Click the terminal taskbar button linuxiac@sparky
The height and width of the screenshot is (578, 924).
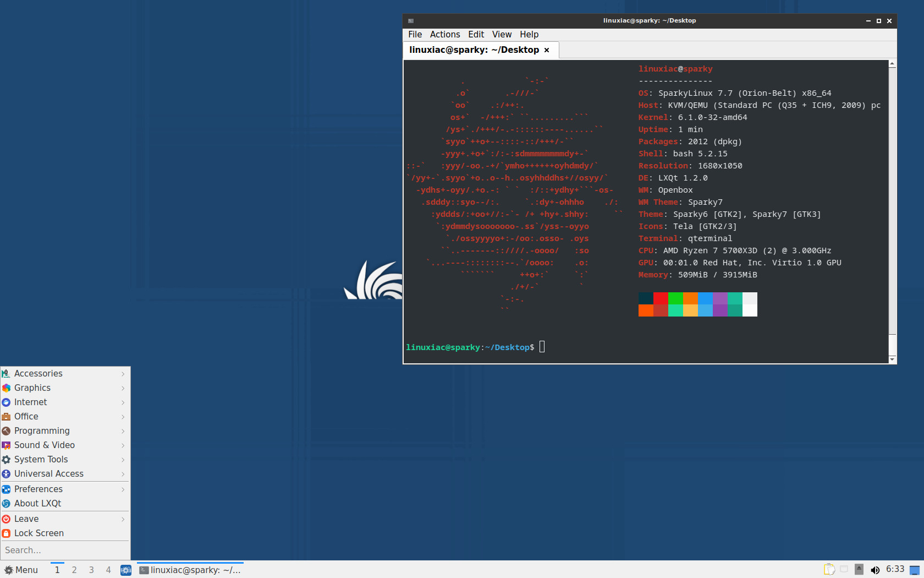pyautogui.click(x=190, y=570)
